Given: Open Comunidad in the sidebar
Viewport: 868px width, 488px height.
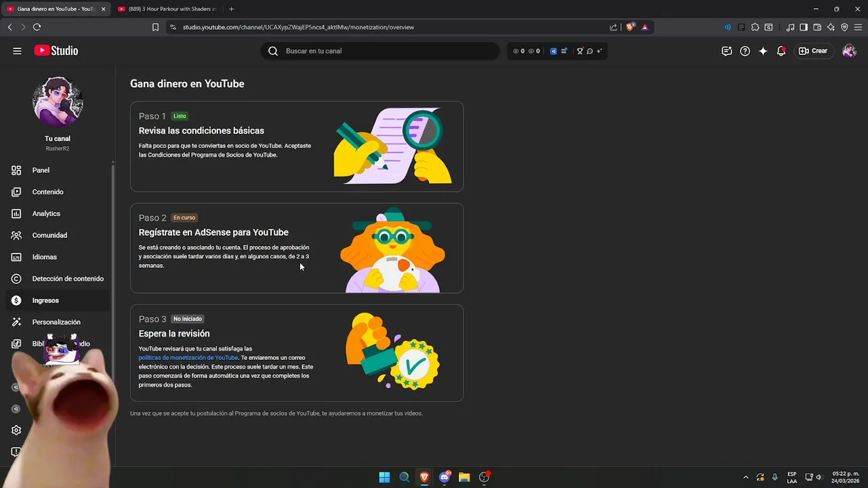Looking at the screenshot, I should coord(57,235).
